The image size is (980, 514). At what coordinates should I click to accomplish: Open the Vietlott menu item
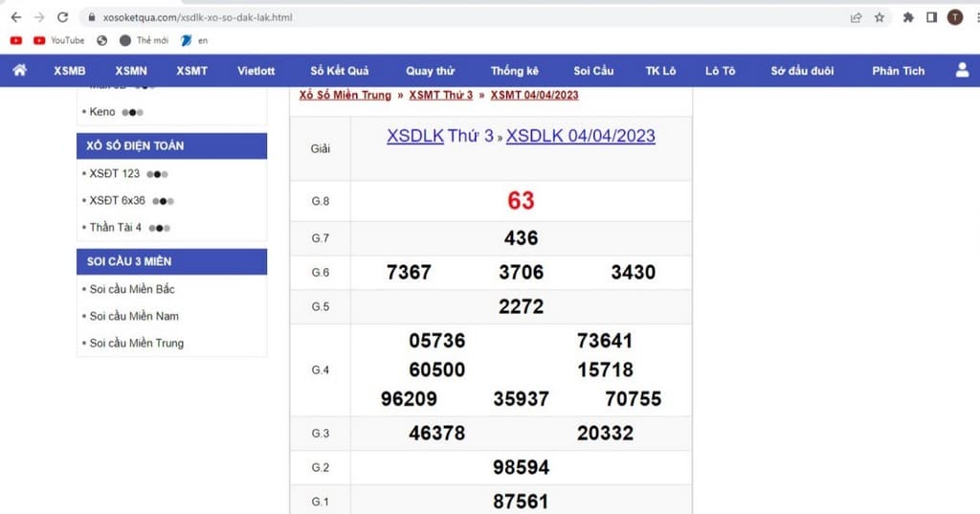click(x=256, y=71)
